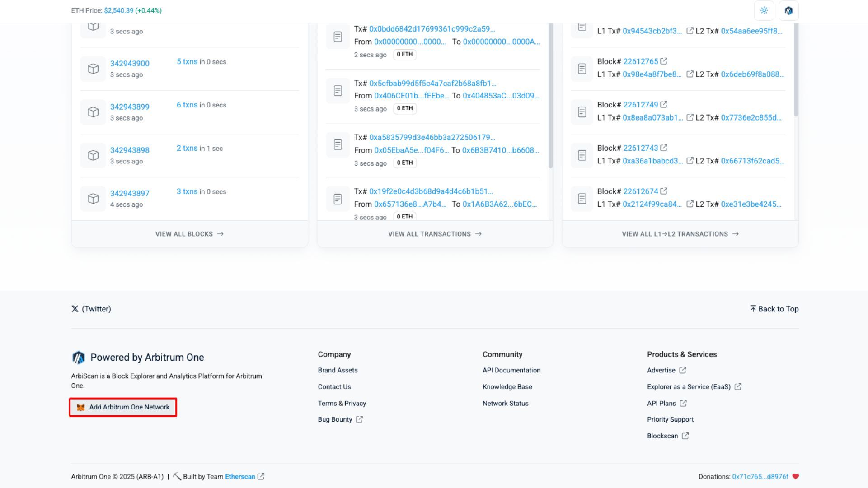This screenshot has width=868, height=488.
Task: Open Etherscan team link
Action: (x=240, y=477)
